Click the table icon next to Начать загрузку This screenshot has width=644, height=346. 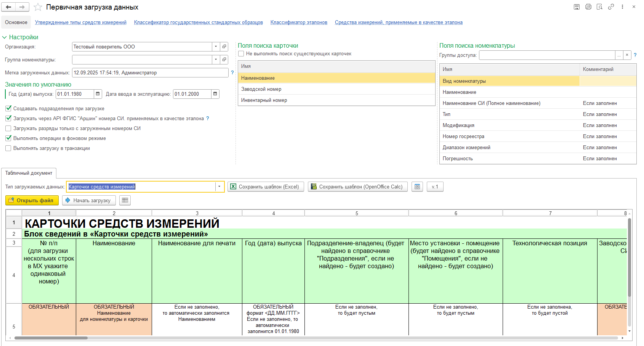coord(125,200)
